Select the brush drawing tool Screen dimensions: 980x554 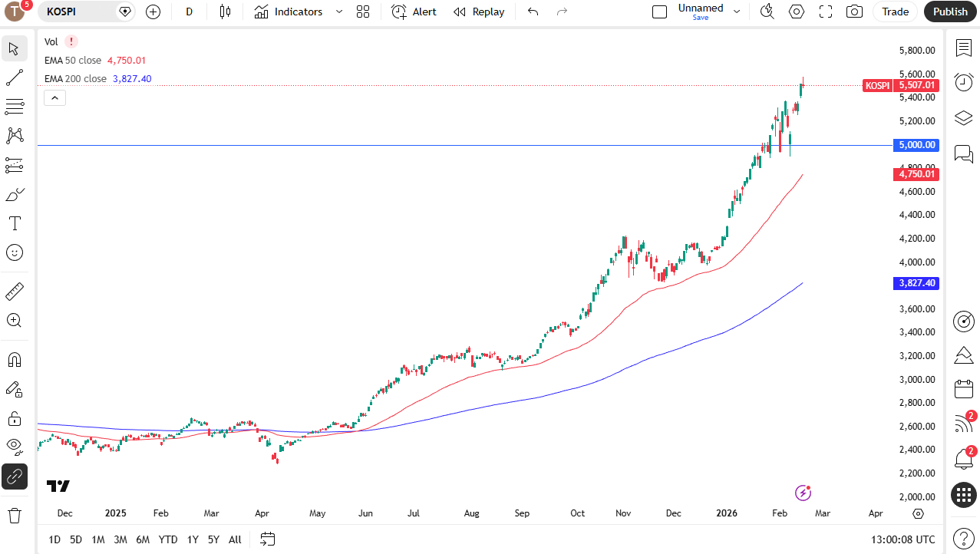tap(14, 194)
